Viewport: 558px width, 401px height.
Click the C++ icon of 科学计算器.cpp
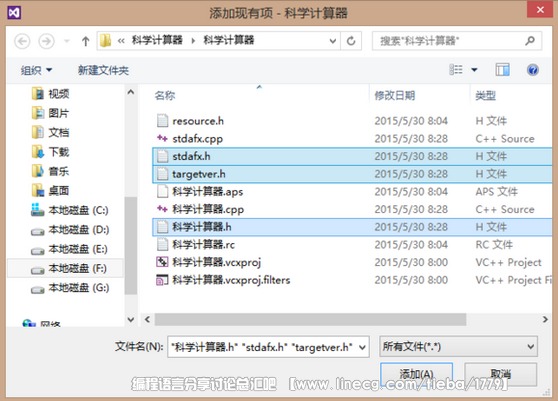pos(162,209)
